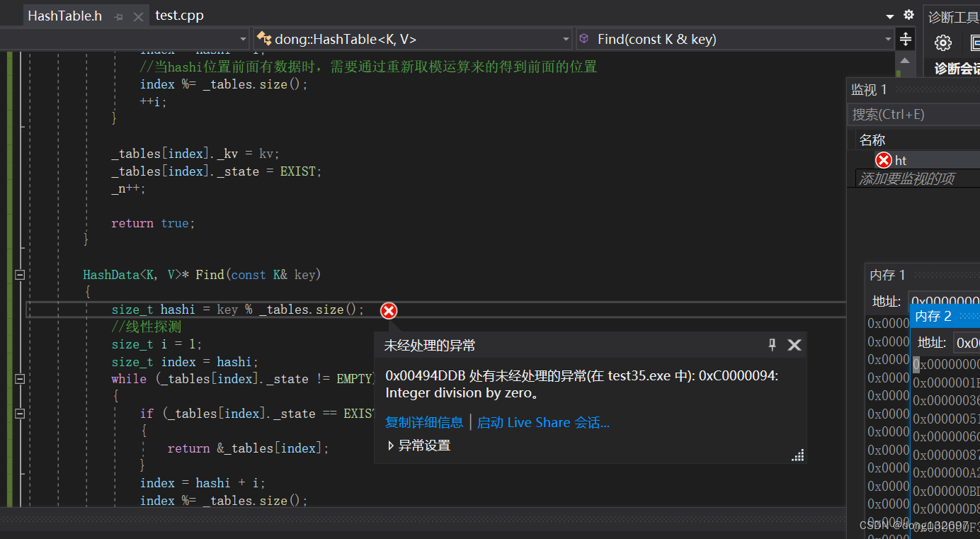The height and width of the screenshot is (539, 980).
Task: Select the HashTable.h tab
Action: (64, 16)
